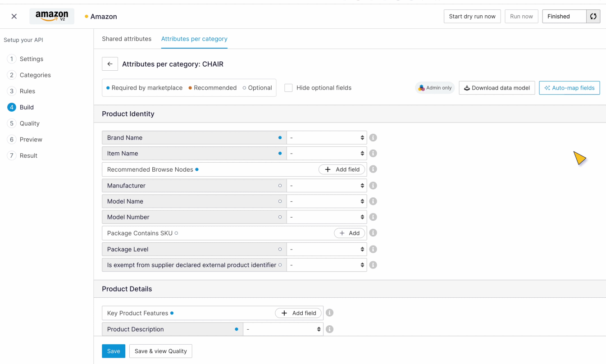
Task: Close the Amazon API setup with X
Action: coord(14,17)
